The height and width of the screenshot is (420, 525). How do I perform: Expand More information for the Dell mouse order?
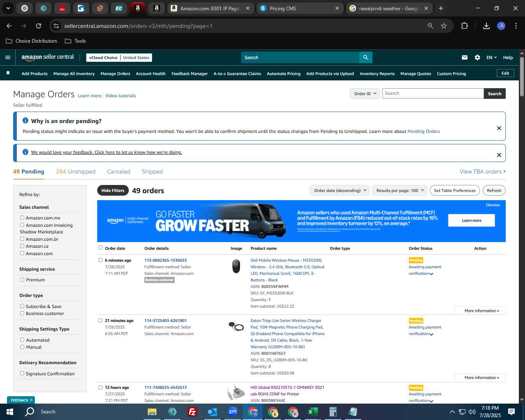pyautogui.click(x=480, y=310)
